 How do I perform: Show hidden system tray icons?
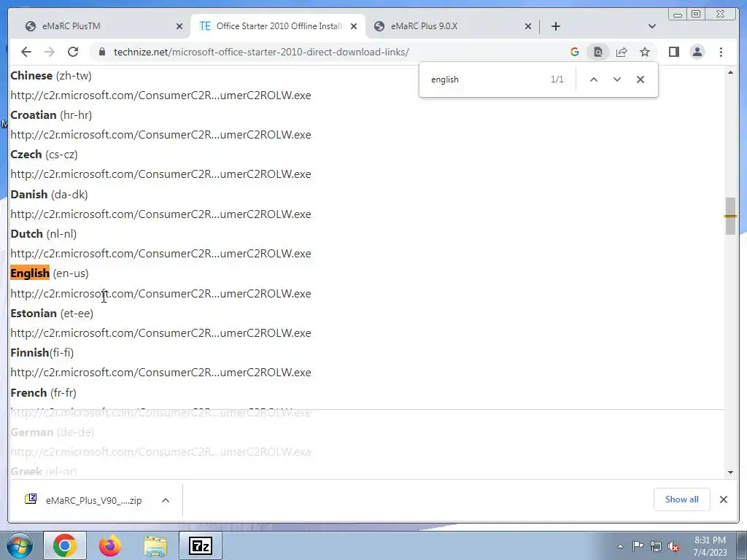point(620,546)
